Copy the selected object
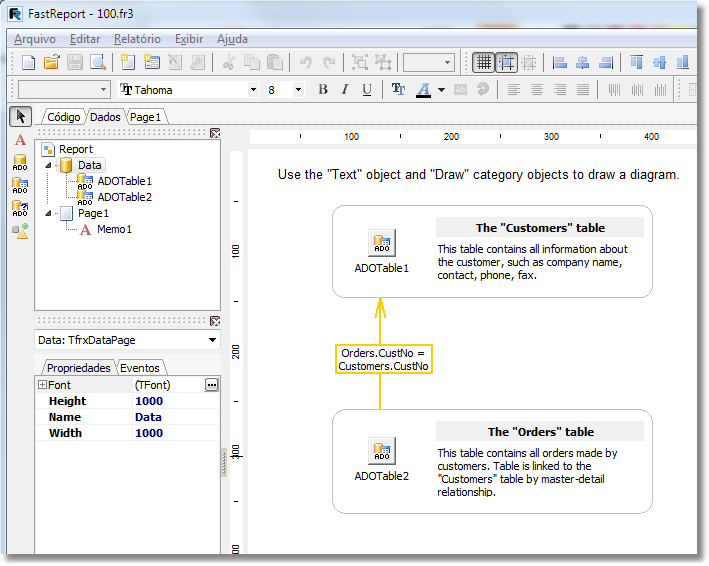The image size is (709, 566). (251, 62)
